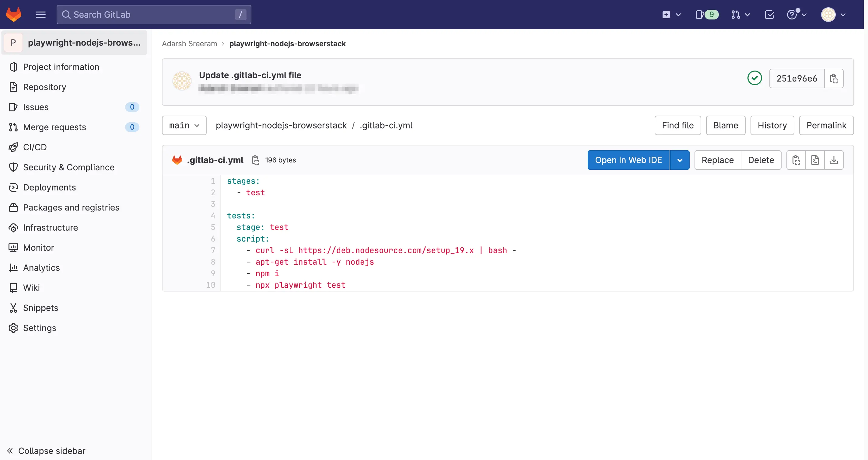Expand the create new plus dropdown

[x=671, y=15]
